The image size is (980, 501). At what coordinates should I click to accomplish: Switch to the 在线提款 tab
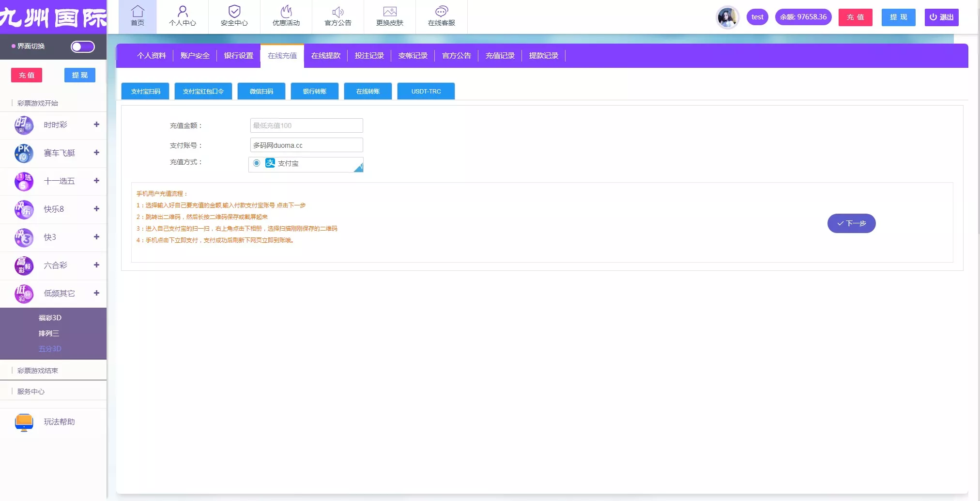pyautogui.click(x=326, y=56)
